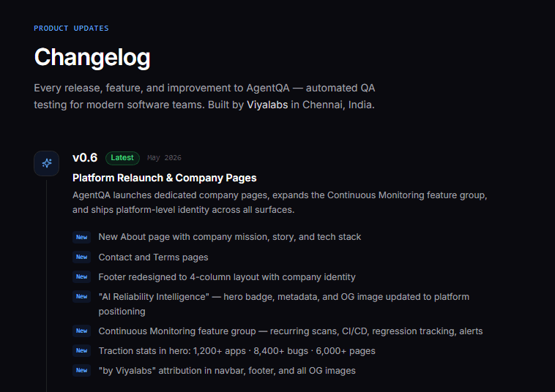Screen dimensions: 555x392
Task: Click '"by Viyalabs" attribution in navbar' entry
Action: [x=227, y=371]
